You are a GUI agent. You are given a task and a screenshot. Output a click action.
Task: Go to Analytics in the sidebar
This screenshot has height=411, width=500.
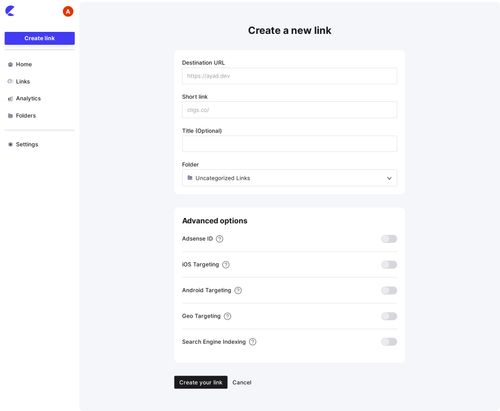[x=28, y=98]
